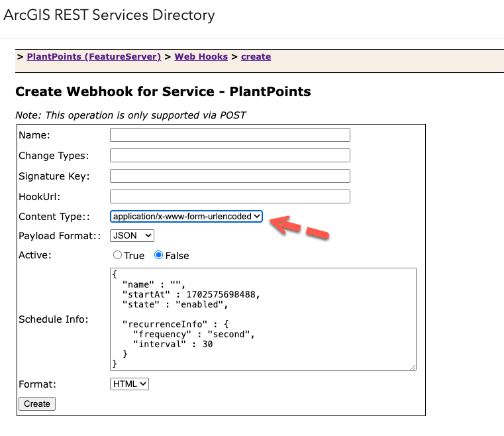Grab the Schedule Info textarea resize handle

pyautogui.click(x=413, y=366)
